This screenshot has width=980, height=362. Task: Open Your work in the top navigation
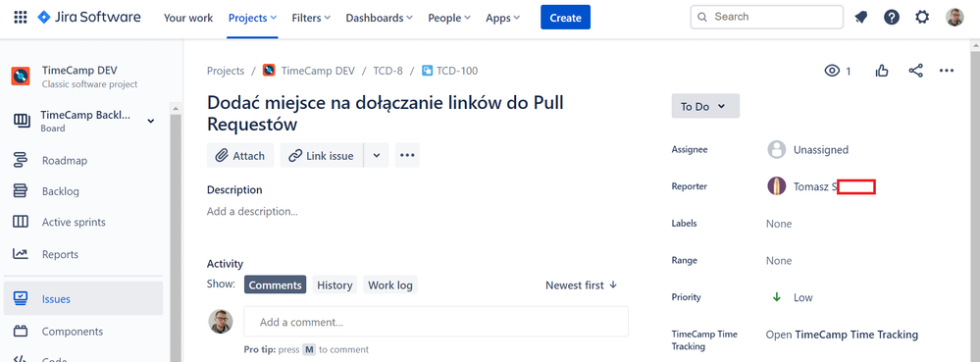(188, 18)
